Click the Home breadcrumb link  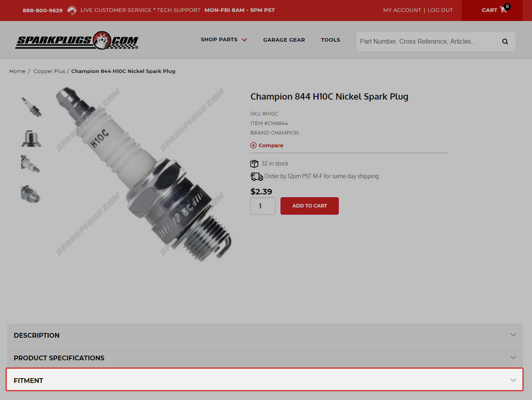click(17, 71)
